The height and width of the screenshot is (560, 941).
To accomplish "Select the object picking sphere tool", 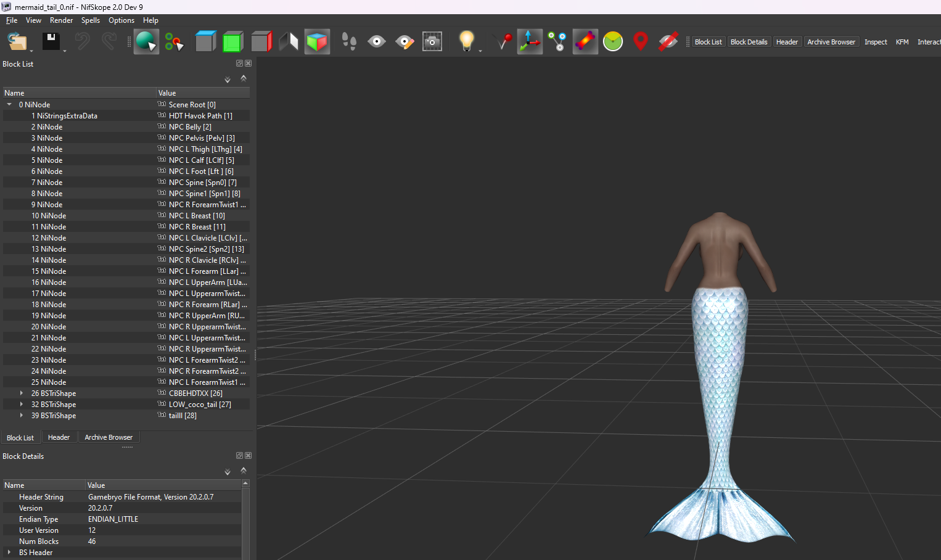I will [146, 42].
